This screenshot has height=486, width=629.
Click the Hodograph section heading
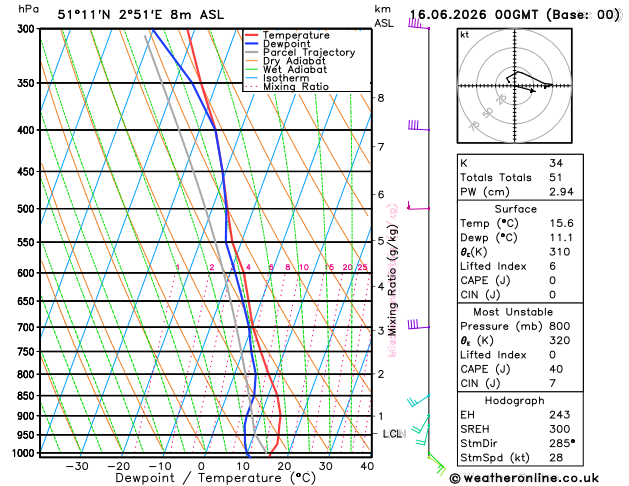coord(515,401)
